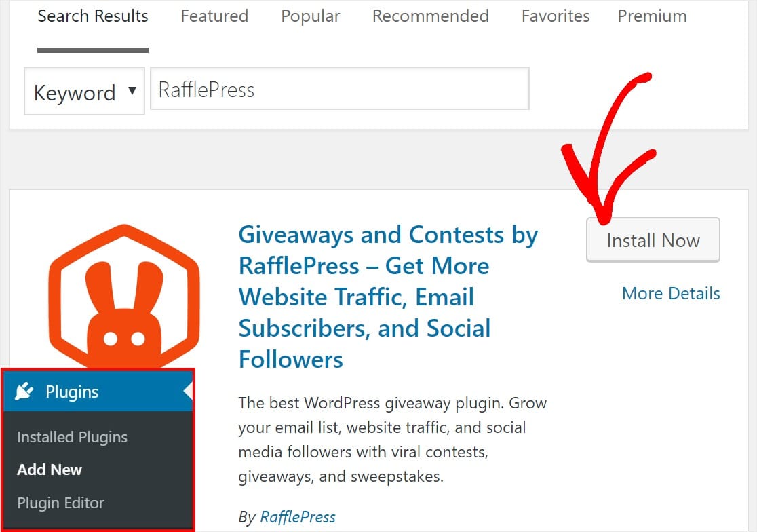Go to Installed Plugins submenu item

(x=72, y=437)
